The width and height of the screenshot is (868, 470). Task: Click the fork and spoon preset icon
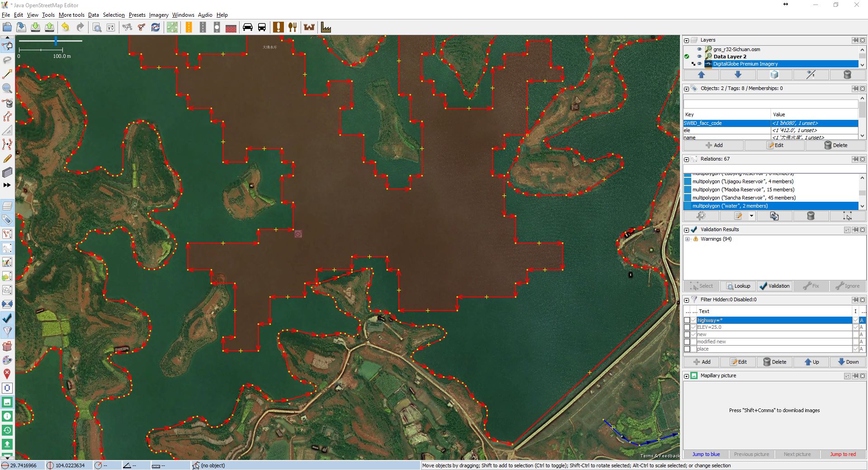[x=292, y=27]
